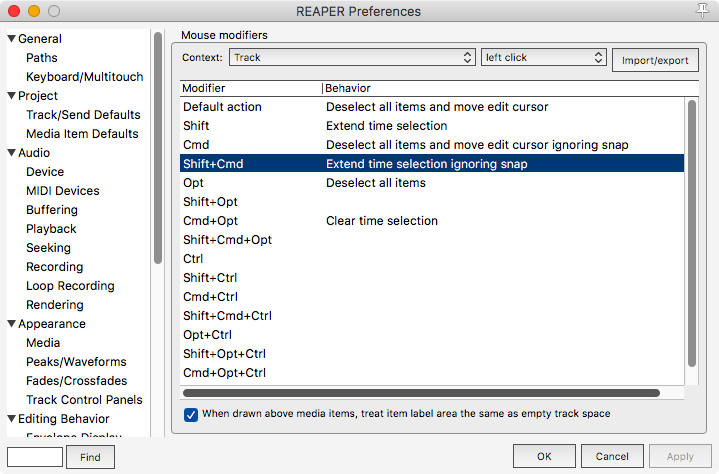The width and height of the screenshot is (719, 474).
Task: Select the Shift+Opt+Ctrl modifier row
Action: pyautogui.click(x=432, y=354)
